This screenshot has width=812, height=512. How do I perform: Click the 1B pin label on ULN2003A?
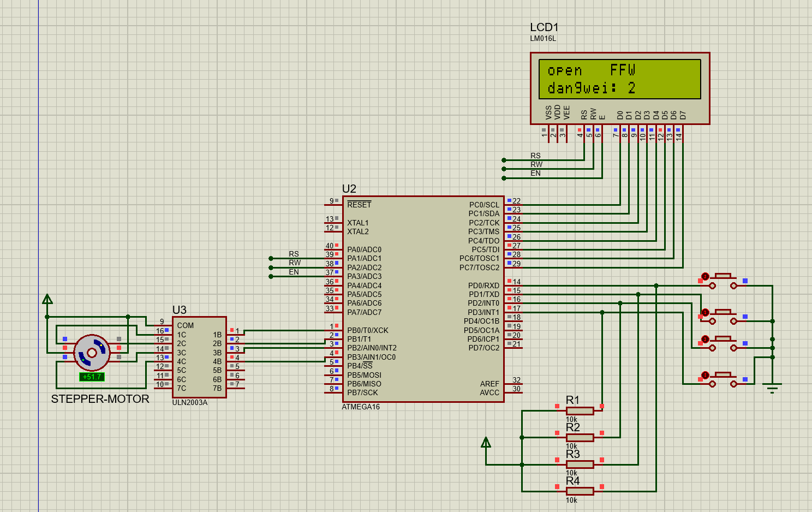pyautogui.click(x=217, y=335)
